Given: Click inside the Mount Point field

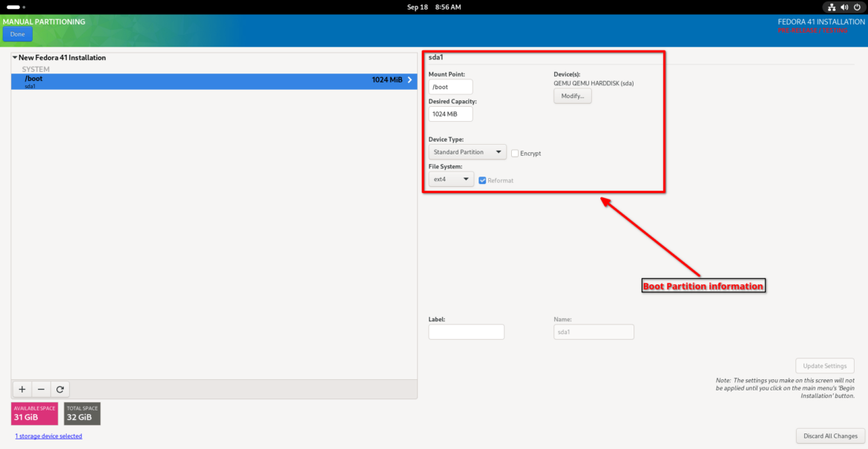Looking at the screenshot, I should point(450,86).
